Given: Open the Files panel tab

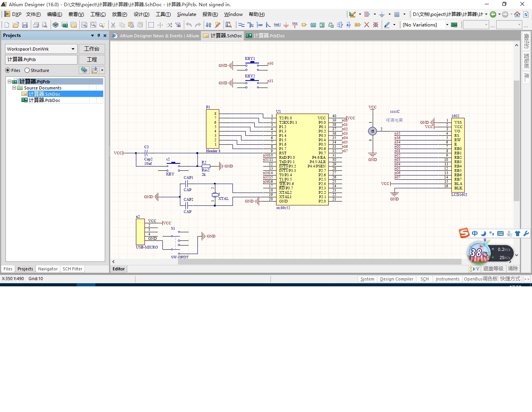Looking at the screenshot, I should point(8,269).
